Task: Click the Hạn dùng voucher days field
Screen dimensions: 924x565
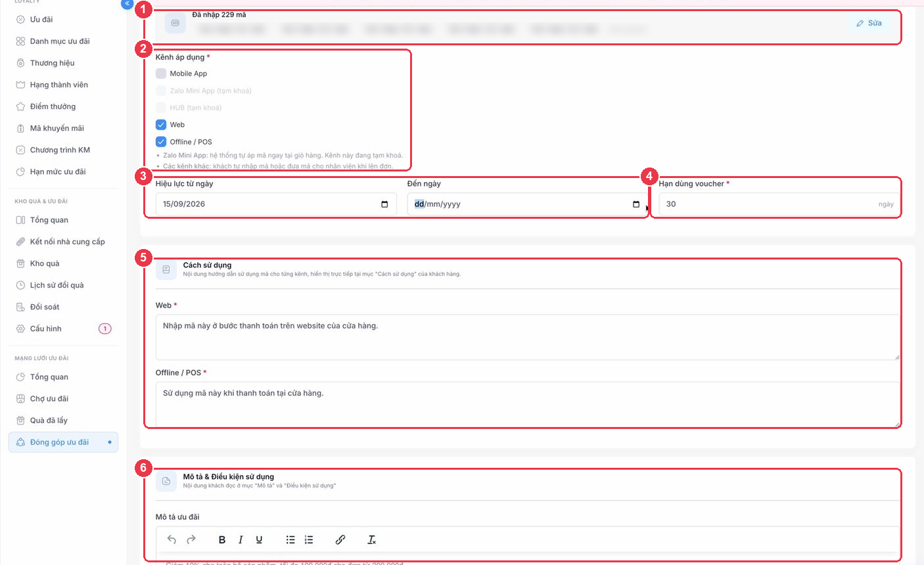Action: click(x=779, y=204)
